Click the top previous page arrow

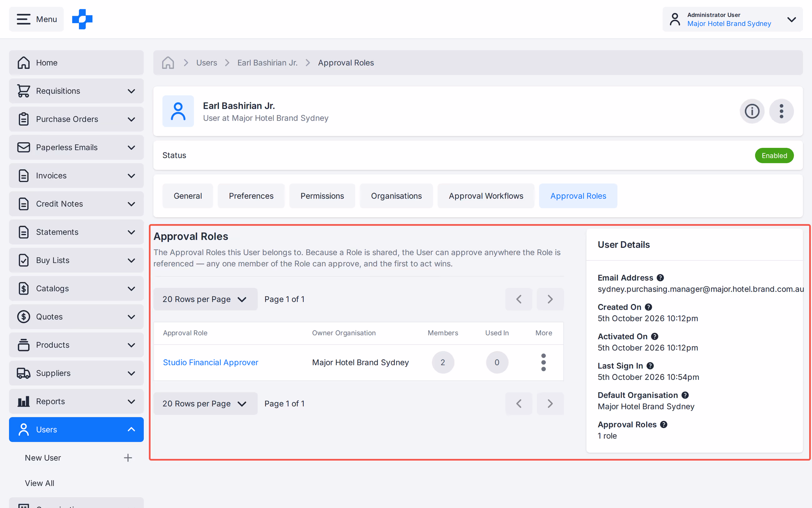(x=519, y=299)
